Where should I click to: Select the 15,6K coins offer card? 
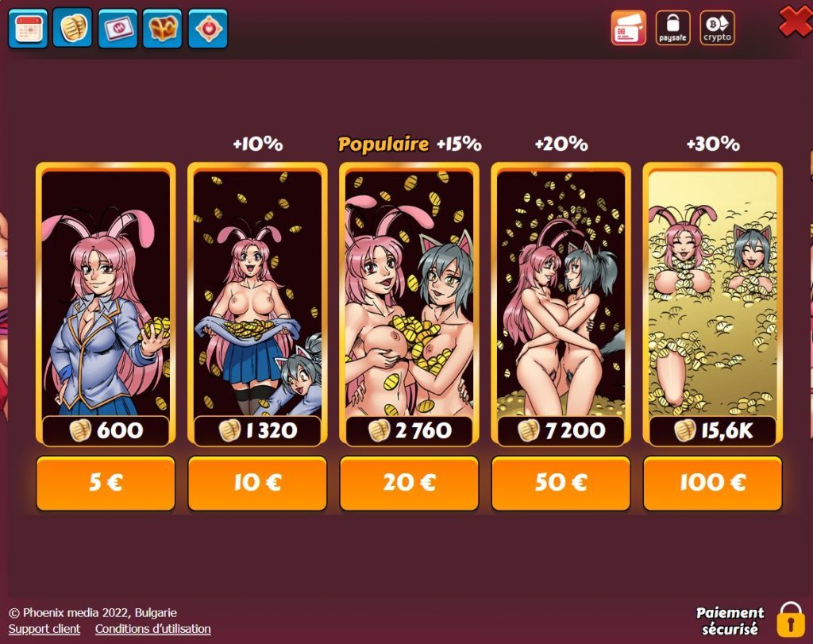pos(712,304)
